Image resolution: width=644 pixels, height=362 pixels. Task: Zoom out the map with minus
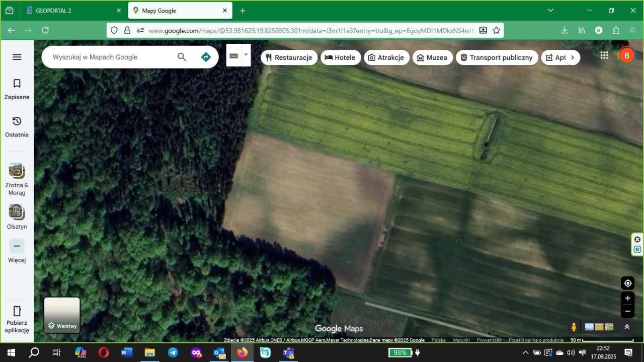pos(627,312)
